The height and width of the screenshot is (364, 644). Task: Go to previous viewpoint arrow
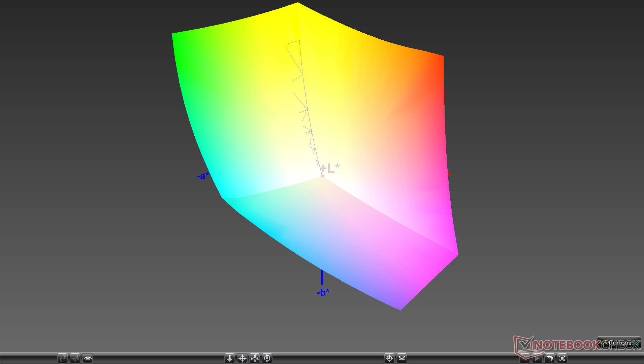525,358
